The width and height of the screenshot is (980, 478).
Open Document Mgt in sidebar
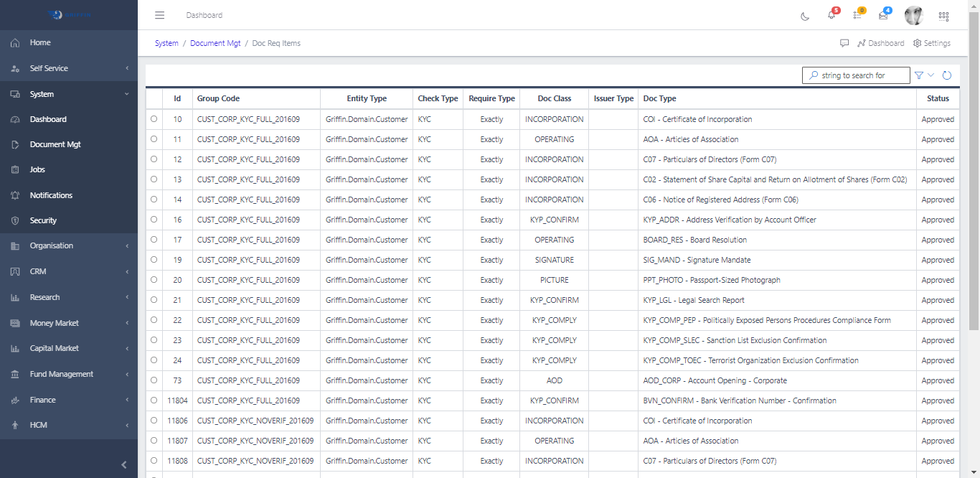[55, 144]
